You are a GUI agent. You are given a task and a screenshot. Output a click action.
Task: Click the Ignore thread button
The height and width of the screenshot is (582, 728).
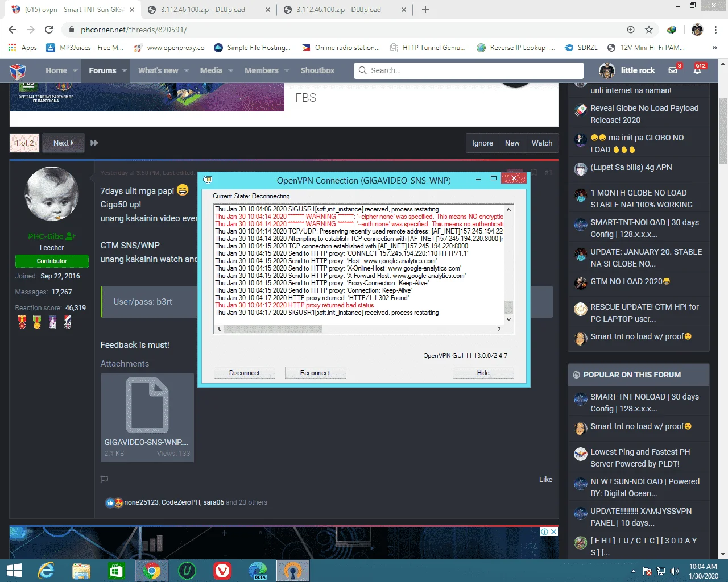coord(482,143)
